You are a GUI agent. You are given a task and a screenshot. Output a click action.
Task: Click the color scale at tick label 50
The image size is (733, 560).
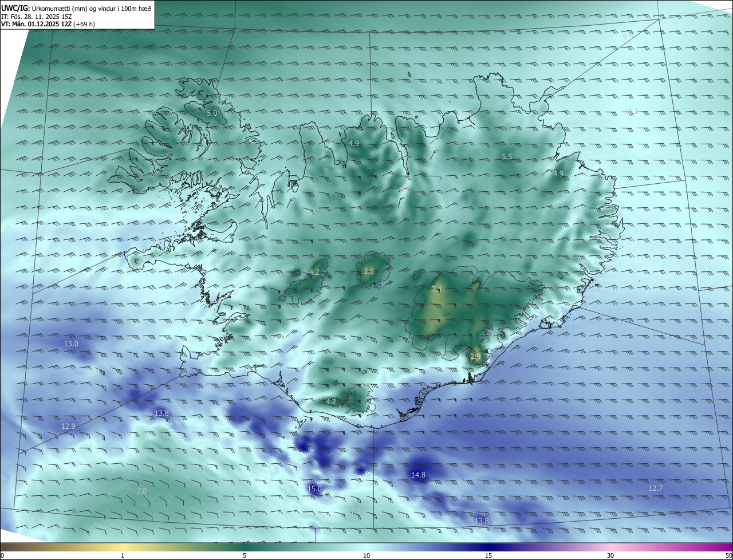(x=728, y=555)
